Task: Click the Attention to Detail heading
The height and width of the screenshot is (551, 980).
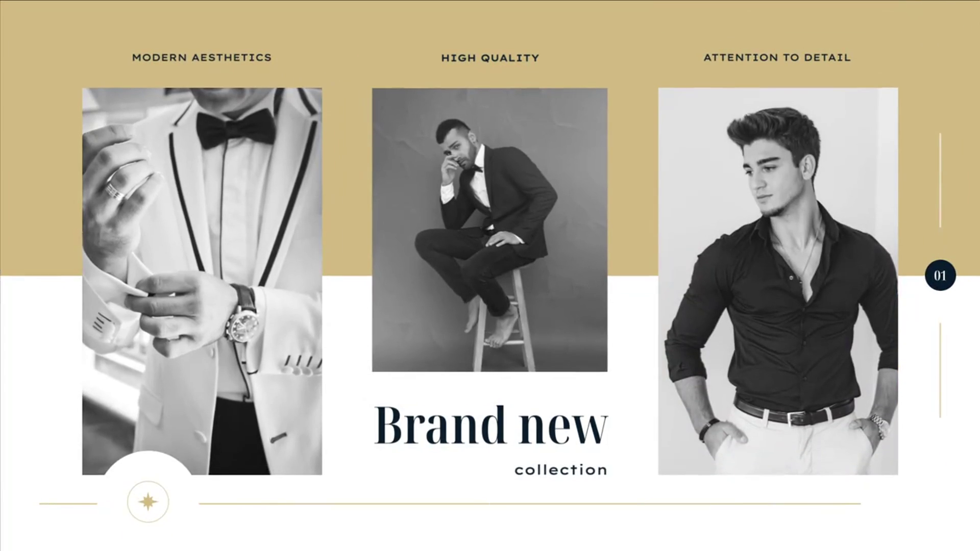Action: point(777,58)
